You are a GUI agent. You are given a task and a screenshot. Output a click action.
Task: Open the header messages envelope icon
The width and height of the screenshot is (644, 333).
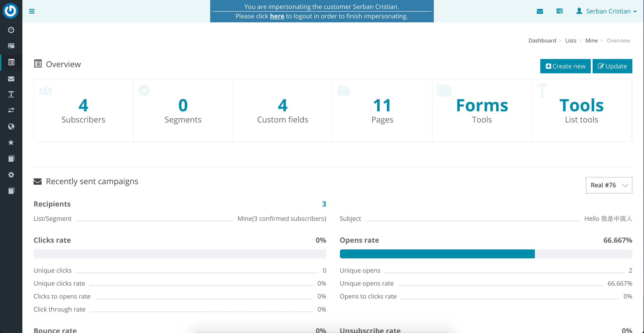point(540,11)
